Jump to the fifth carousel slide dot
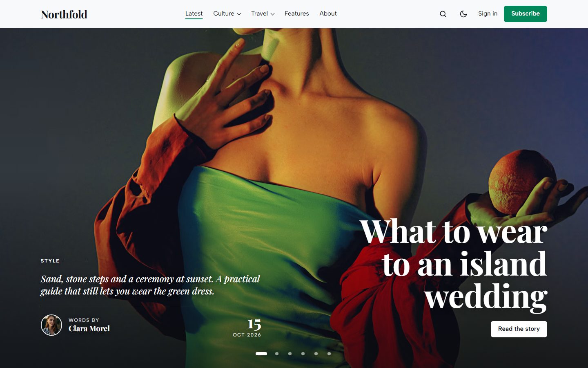Screen dimensions: 588x368 [316, 354]
